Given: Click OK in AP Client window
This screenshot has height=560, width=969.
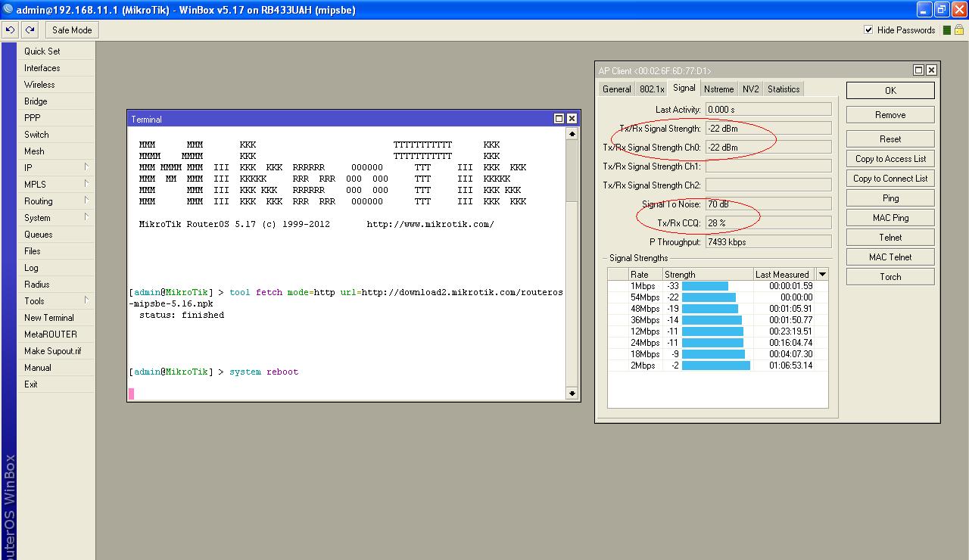Looking at the screenshot, I should 890,91.
